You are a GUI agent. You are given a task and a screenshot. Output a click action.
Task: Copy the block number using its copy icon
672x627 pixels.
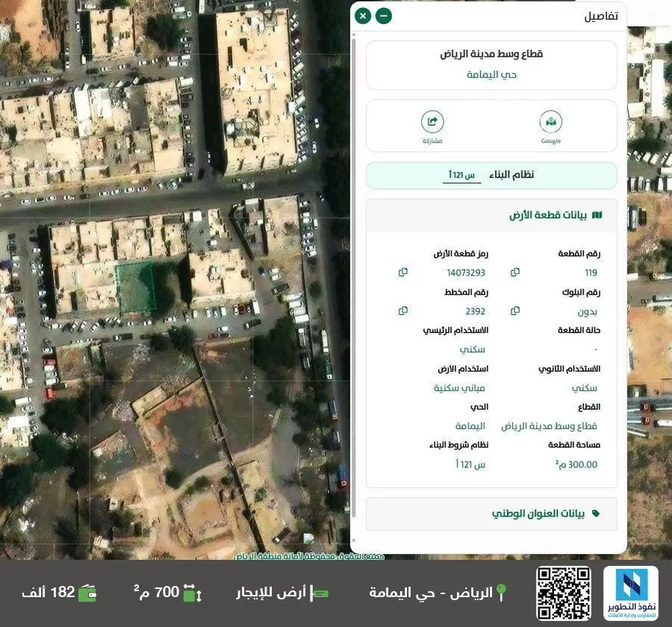pos(515,311)
